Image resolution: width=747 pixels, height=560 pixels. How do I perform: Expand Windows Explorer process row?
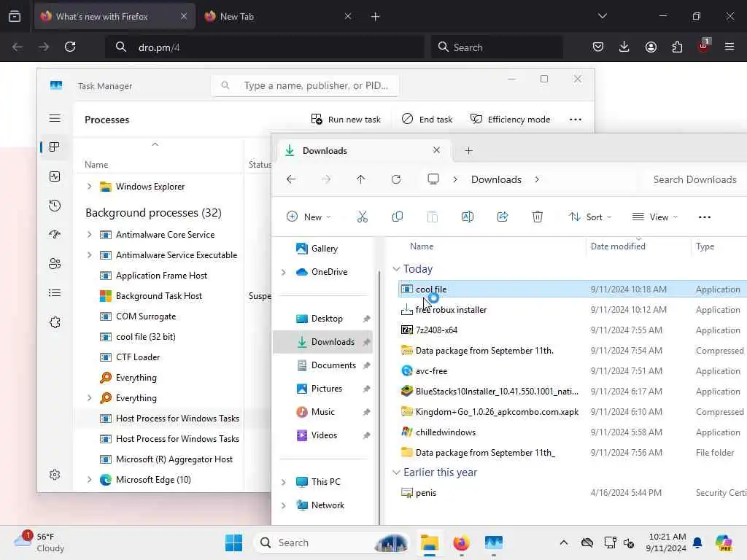pos(89,186)
